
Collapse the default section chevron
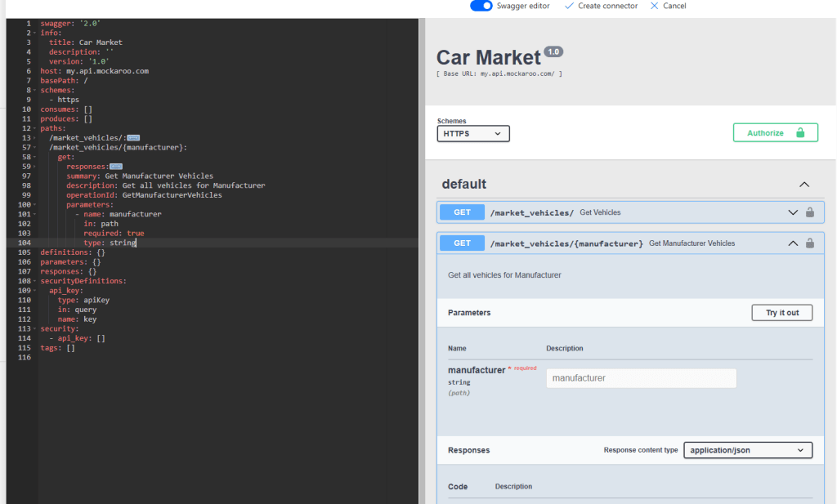(803, 185)
